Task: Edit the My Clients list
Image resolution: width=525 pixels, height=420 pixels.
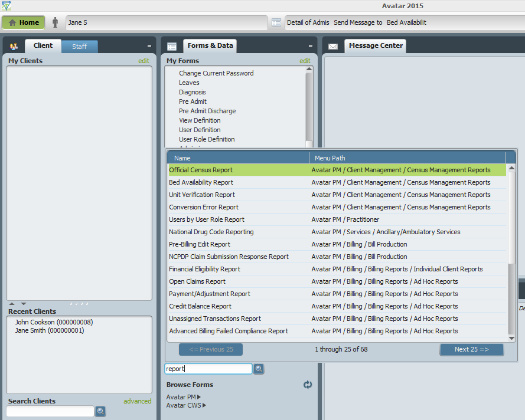Action: [144, 61]
